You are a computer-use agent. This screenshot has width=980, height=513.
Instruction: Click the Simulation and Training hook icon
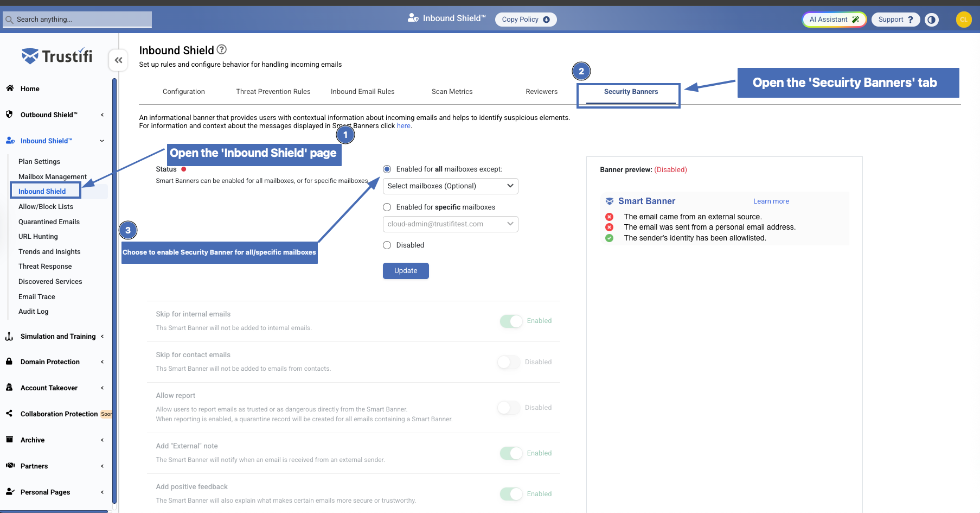(x=9, y=336)
